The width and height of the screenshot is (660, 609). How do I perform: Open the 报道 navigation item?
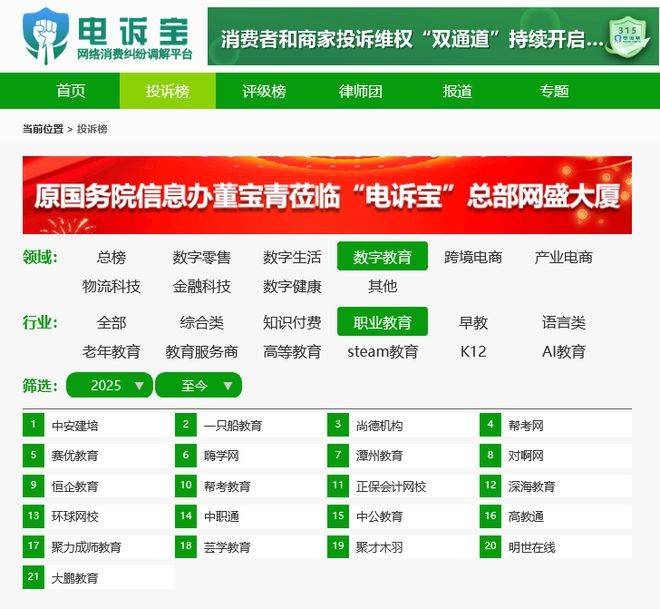point(457,91)
